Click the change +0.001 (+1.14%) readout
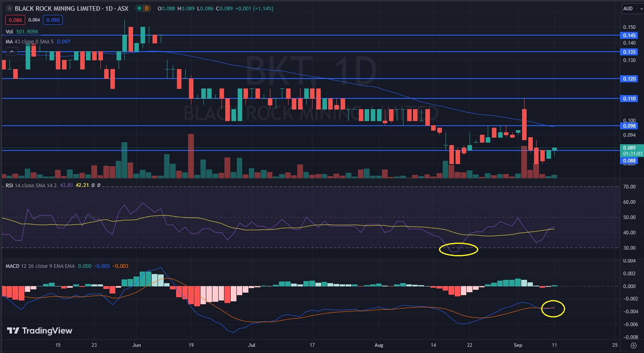Image resolution: width=644 pixels, height=353 pixels. tap(254, 8)
